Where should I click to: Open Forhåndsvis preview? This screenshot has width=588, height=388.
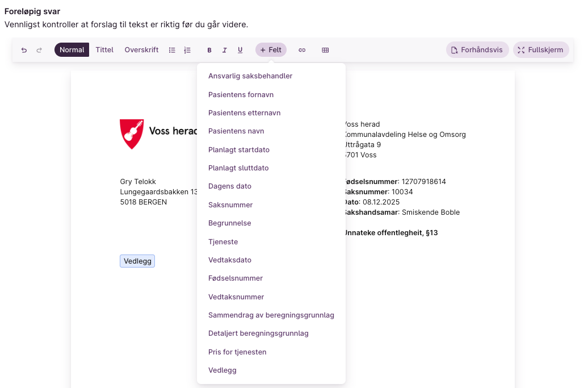click(x=477, y=50)
